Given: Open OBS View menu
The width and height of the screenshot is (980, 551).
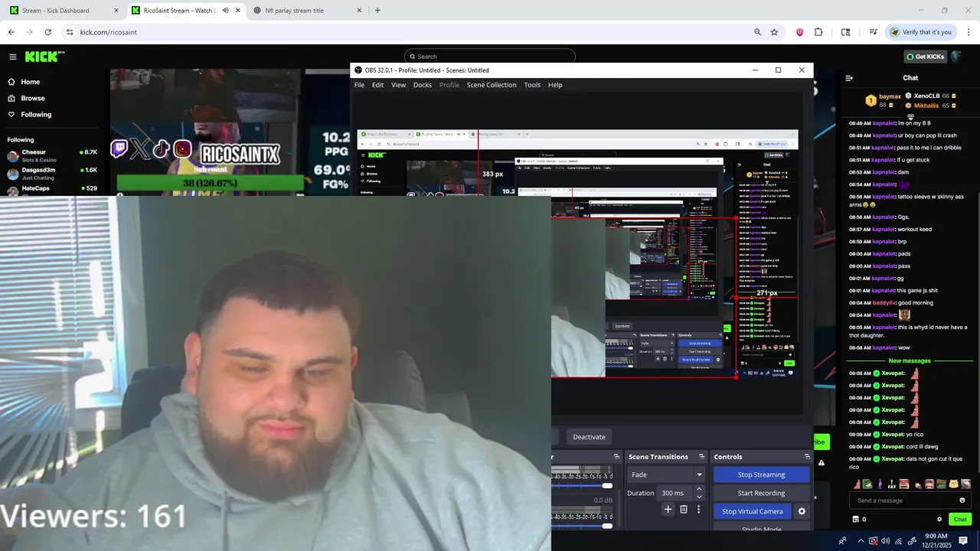Looking at the screenshot, I should pyautogui.click(x=398, y=85).
